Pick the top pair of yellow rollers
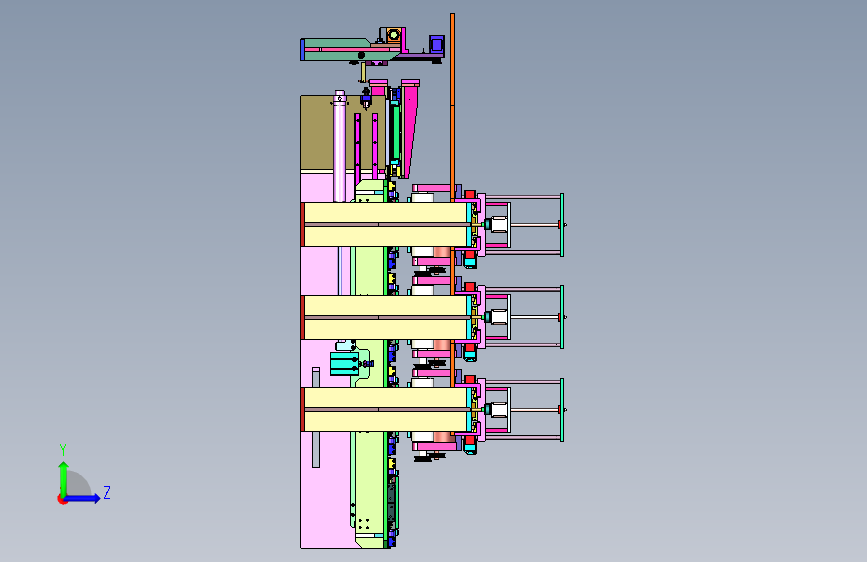Image resolution: width=867 pixels, height=562 pixels. click(386, 225)
